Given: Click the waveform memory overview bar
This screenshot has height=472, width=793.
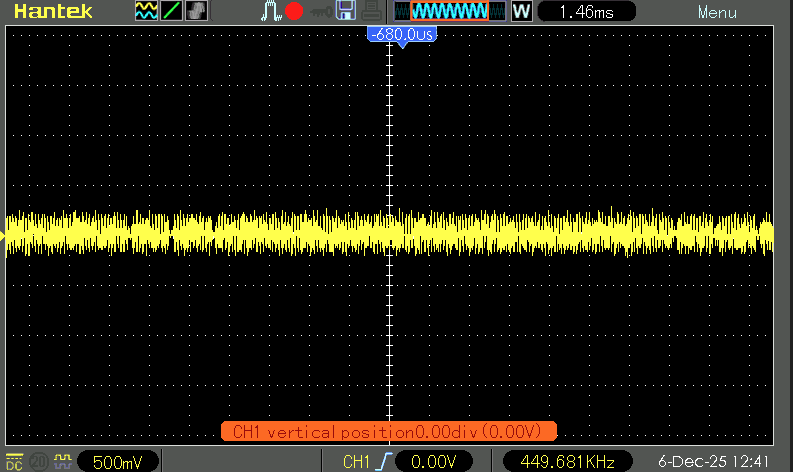Looking at the screenshot, I should (x=448, y=12).
